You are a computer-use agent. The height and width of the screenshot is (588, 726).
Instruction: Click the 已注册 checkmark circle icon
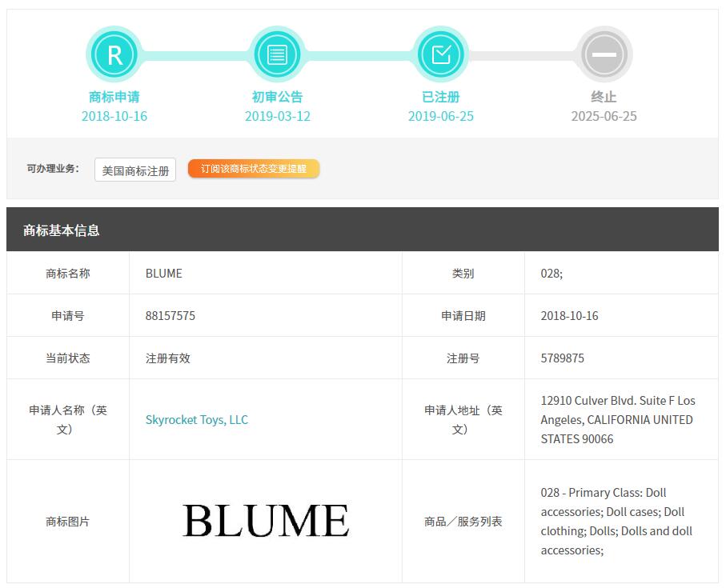tap(441, 54)
